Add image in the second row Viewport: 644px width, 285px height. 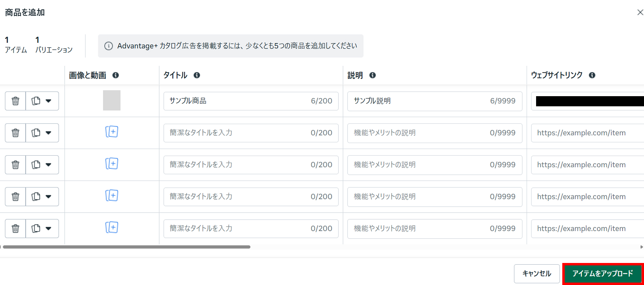[x=112, y=132]
